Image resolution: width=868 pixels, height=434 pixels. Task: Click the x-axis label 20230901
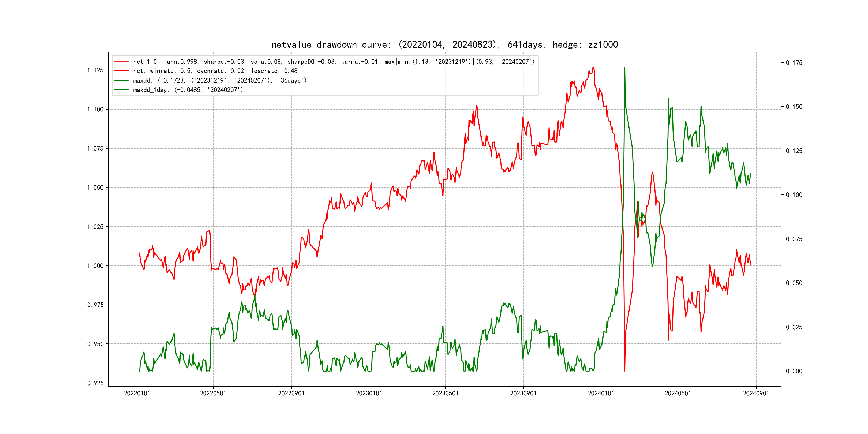[x=523, y=393]
